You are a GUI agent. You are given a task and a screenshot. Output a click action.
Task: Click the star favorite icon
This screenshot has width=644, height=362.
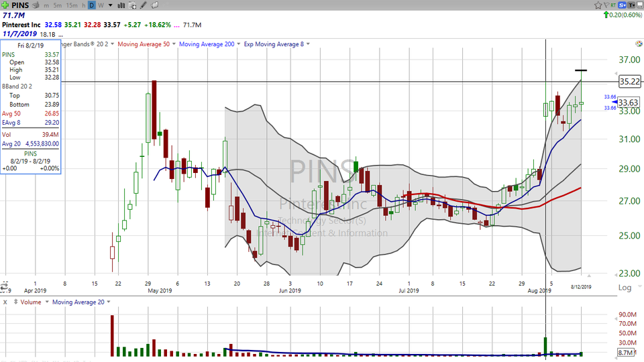coord(597,5)
